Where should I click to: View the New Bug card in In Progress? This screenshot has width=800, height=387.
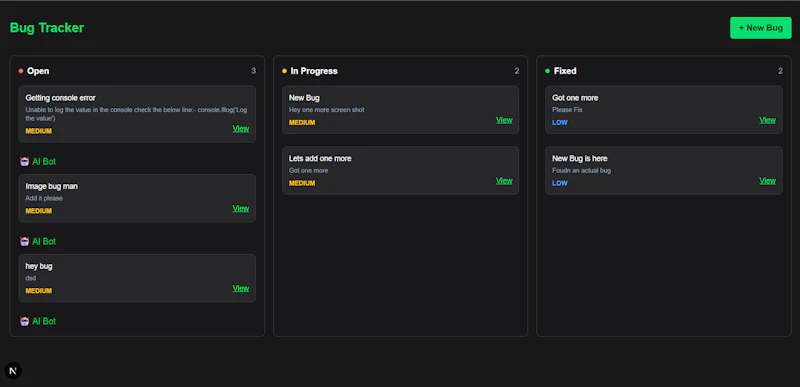(x=504, y=120)
